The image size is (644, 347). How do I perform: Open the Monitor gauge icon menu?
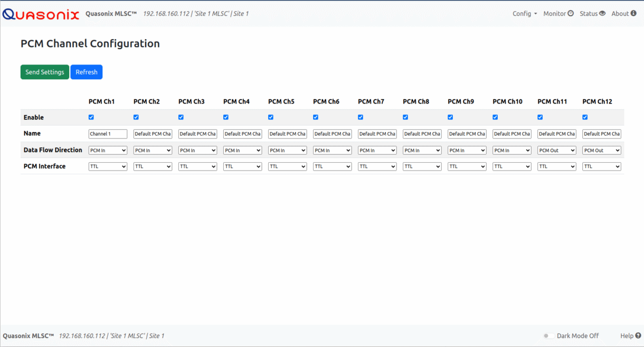(571, 14)
